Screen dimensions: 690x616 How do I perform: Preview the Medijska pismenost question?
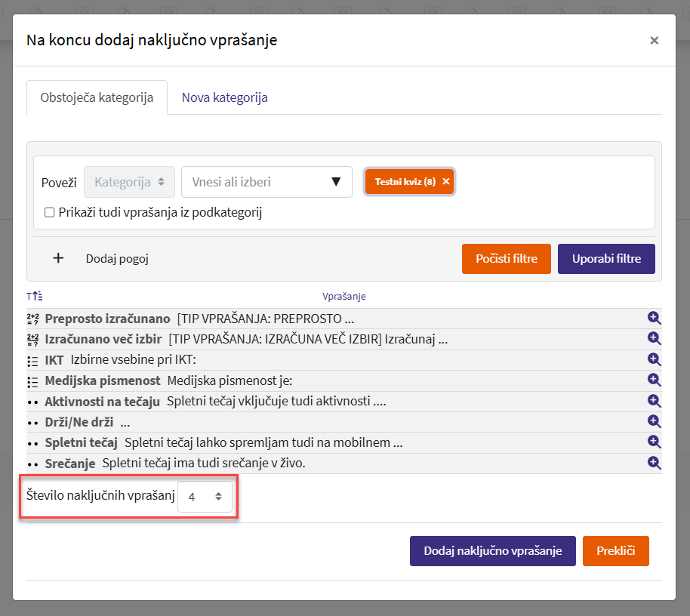[654, 380]
